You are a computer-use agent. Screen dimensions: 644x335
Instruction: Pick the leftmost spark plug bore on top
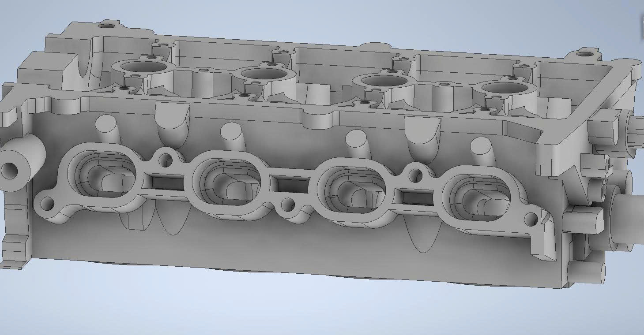(x=144, y=67)
